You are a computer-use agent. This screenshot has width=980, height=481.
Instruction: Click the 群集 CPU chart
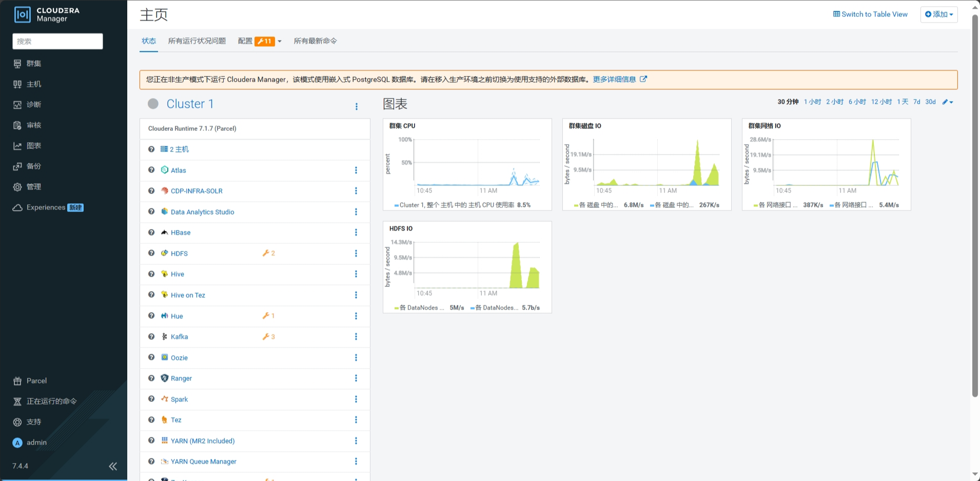point(467,164)
